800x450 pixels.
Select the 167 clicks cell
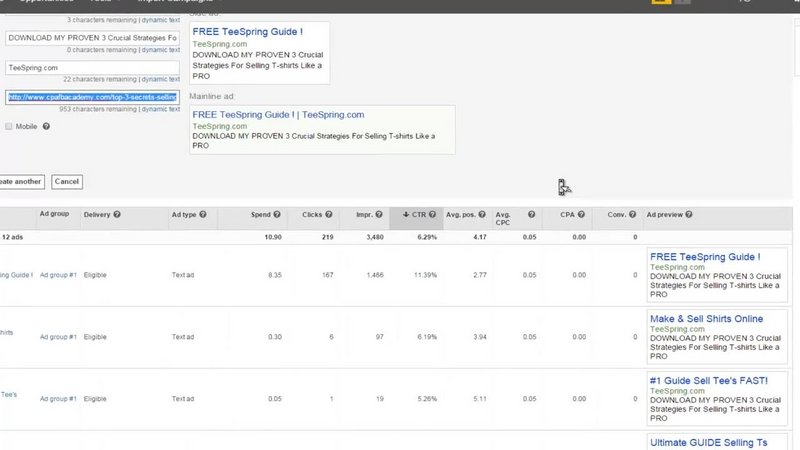point(328,275)
